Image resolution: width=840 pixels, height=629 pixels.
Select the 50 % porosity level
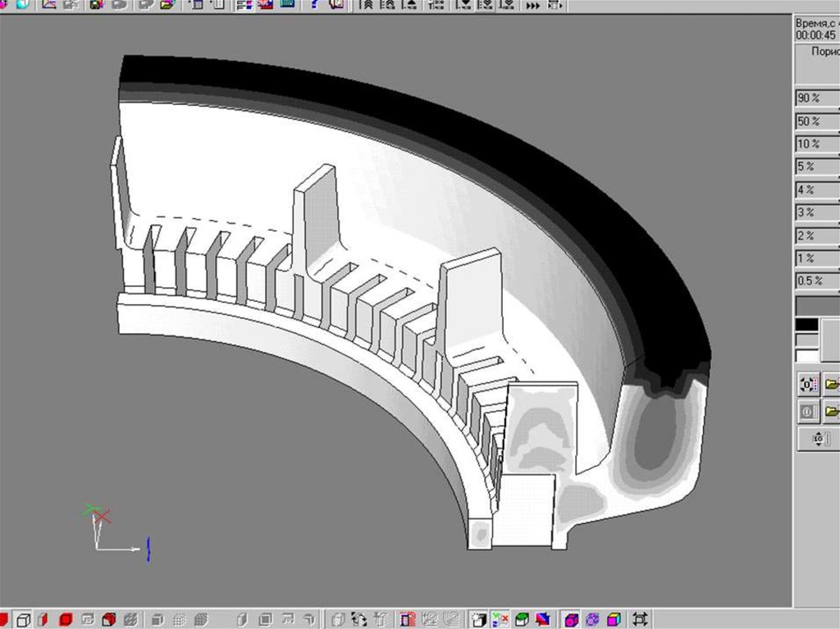point(816,121)
